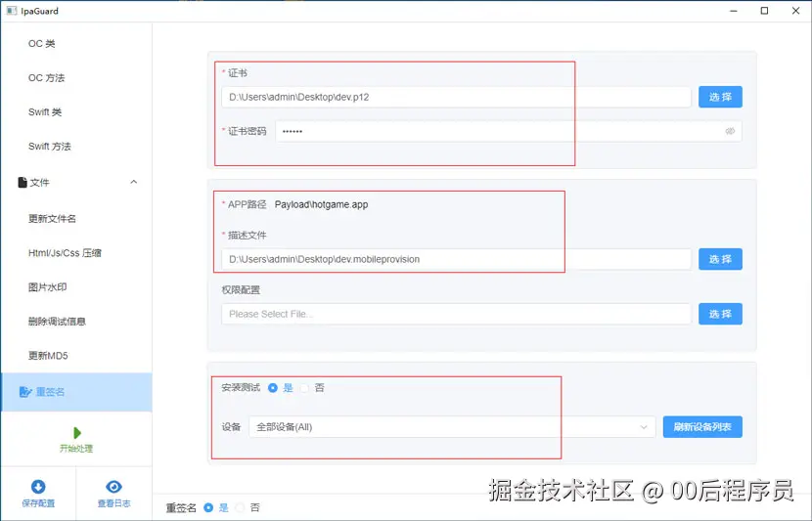Click 选择 button for 证书 file
This screenshot has width=812, height=521.
(x=720, y=97)
